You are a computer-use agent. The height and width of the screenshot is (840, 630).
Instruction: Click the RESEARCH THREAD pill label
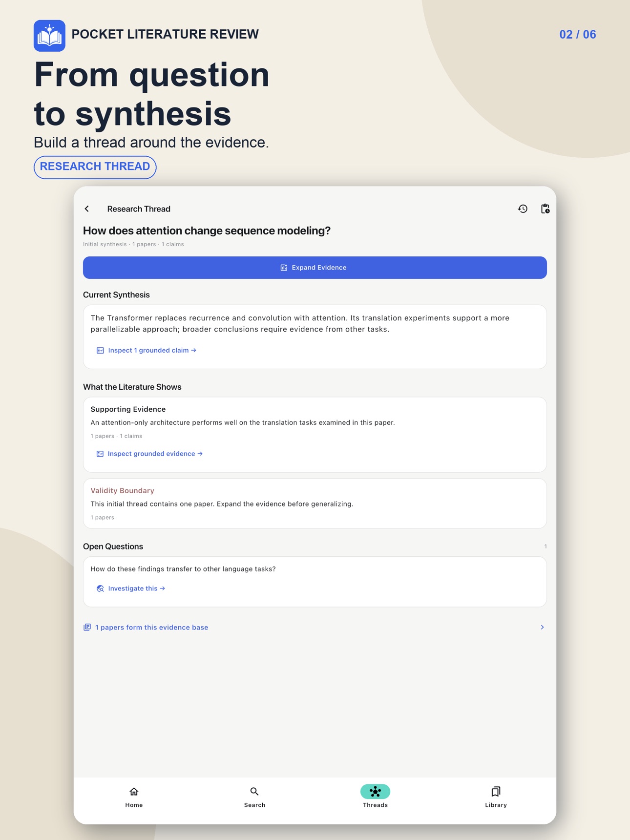(x=95, y=167)
